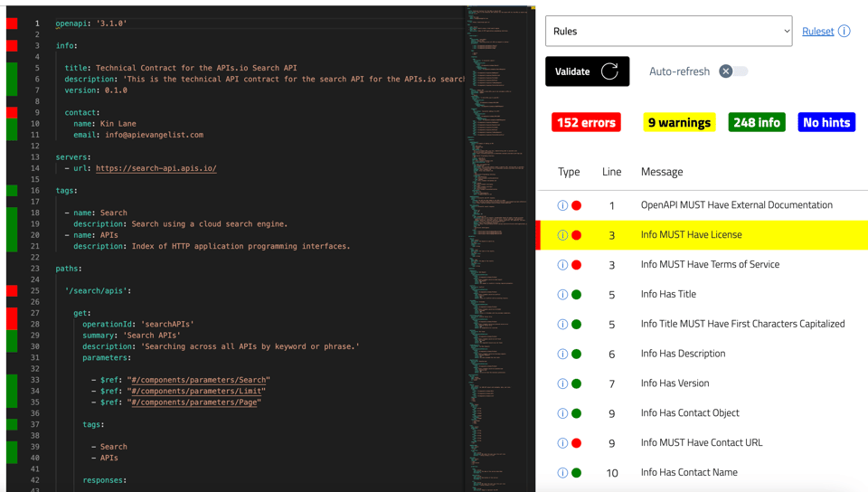Open the Rules dropdown
This screenshot has width=868, height=492.
[x=668, y=31]
